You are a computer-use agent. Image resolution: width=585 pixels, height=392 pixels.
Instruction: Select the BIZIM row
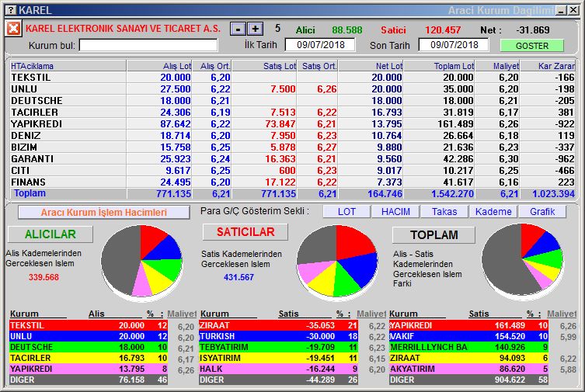pyautogui.click(x=292, y=147)
